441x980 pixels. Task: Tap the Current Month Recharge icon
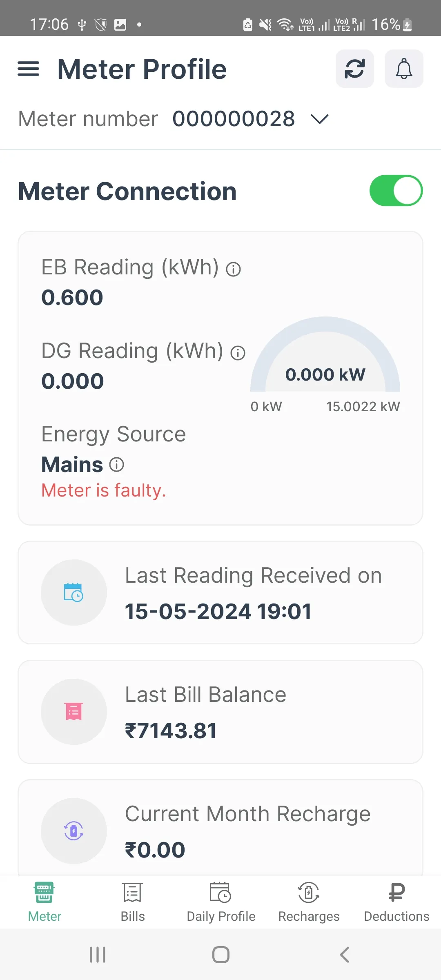coord(73,831)
